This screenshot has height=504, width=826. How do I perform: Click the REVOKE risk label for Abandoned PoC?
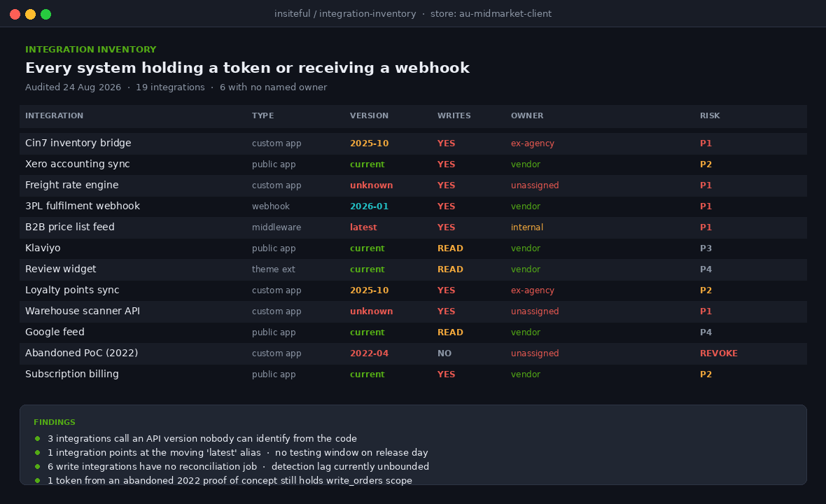[718, 353]
